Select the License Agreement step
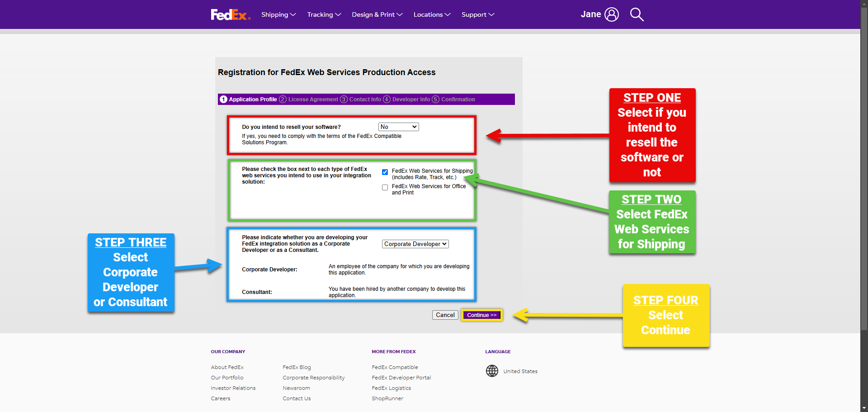 pos(308,99)
